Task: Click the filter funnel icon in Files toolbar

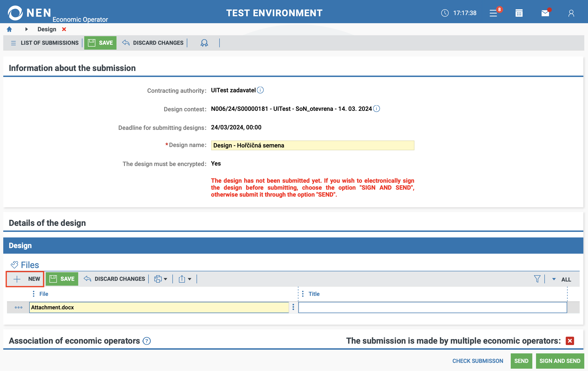Action: pyautogui.click(x=537, y=279)
